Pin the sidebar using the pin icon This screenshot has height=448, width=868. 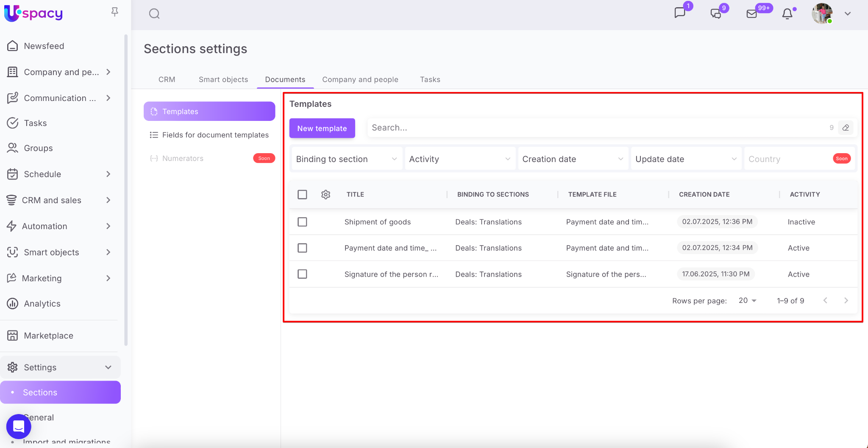click(x=114, y=12)
